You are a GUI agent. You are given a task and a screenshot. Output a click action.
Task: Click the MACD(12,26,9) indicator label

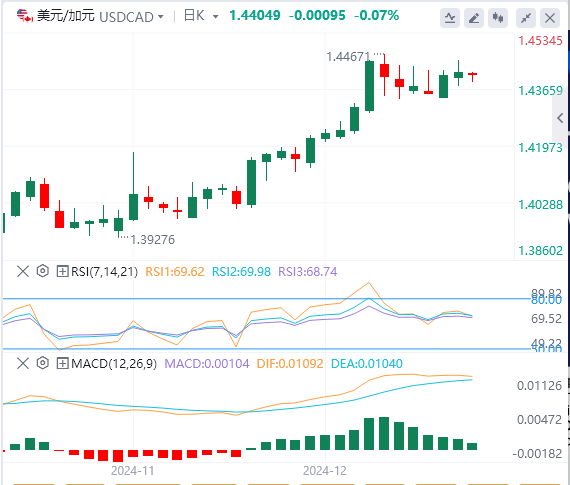pyautogui.click(x=114, y=364)
